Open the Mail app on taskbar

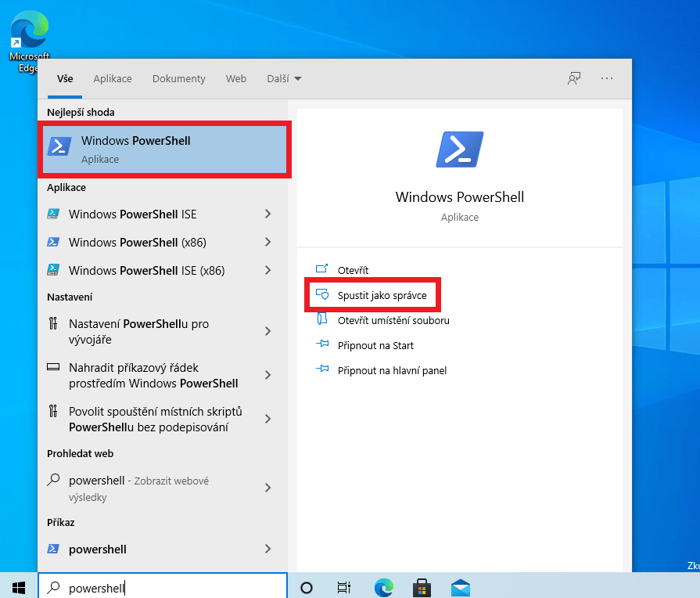pos(461,587)
